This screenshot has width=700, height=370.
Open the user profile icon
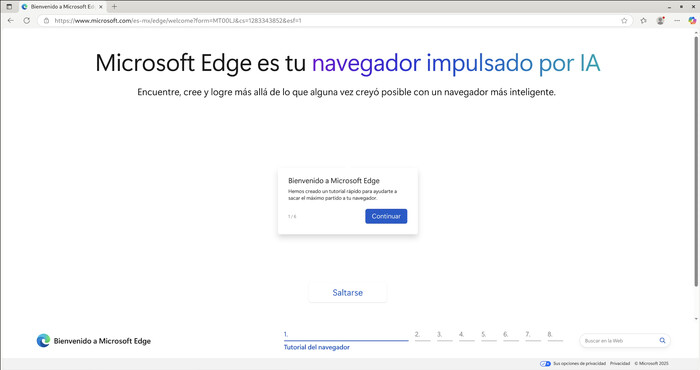click(660, 21)
